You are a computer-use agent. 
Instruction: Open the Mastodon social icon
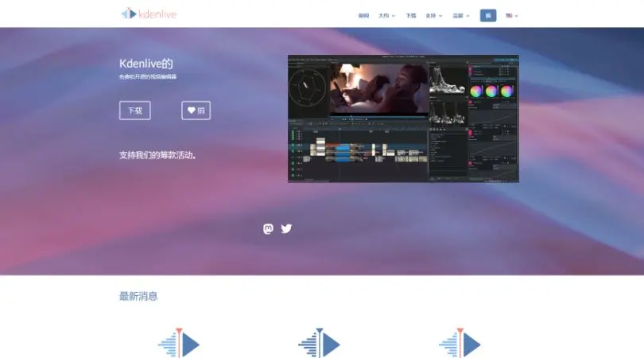(268, 228)
